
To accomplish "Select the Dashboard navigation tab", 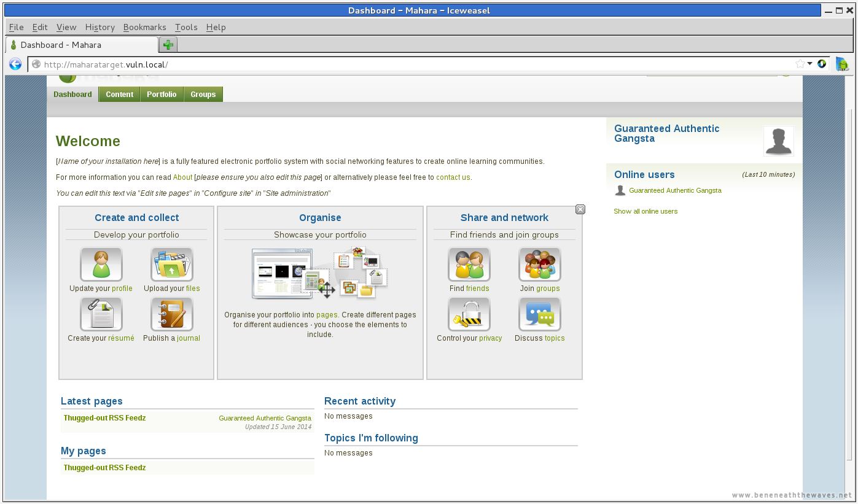I will (72, 95).
